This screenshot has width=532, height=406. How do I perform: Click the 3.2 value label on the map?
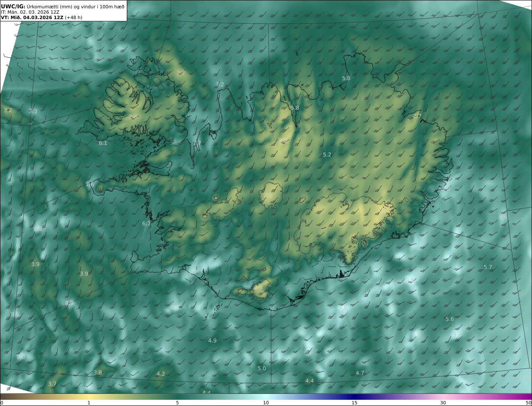8,110
